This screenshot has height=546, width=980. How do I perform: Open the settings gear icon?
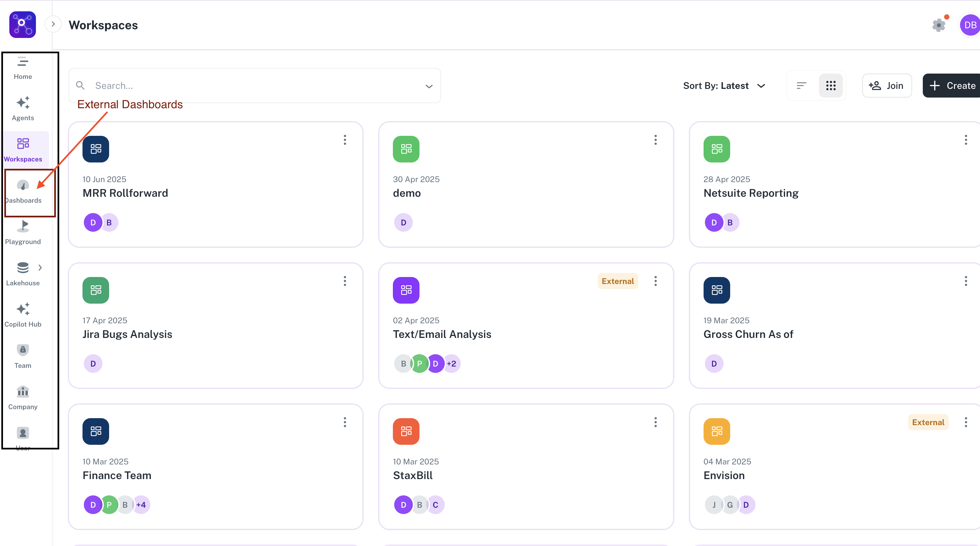click(938, 25)
